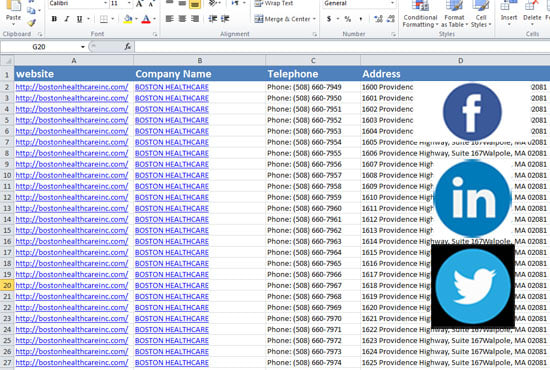The height and width of the screenshot is (370, 550).
Task: Click the Grow Font icon
Action: pyautogui.click(x=139, y=4)
